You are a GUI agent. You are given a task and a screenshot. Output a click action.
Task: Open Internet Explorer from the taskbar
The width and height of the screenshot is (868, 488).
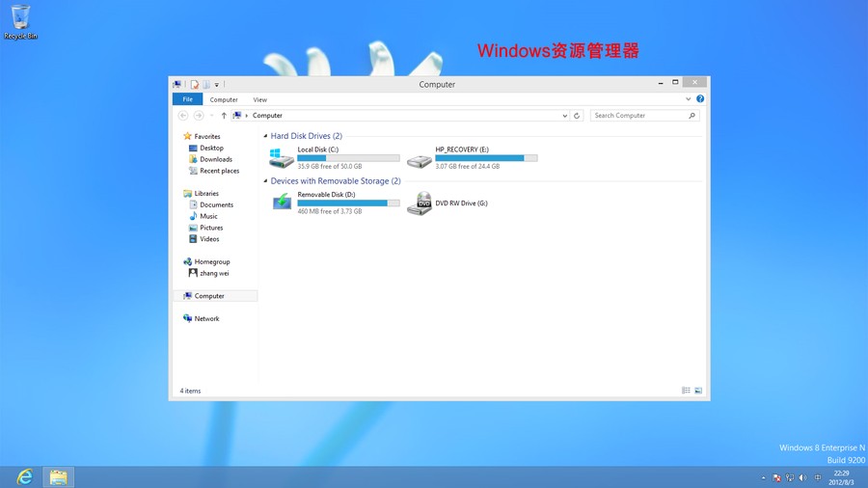24,477
